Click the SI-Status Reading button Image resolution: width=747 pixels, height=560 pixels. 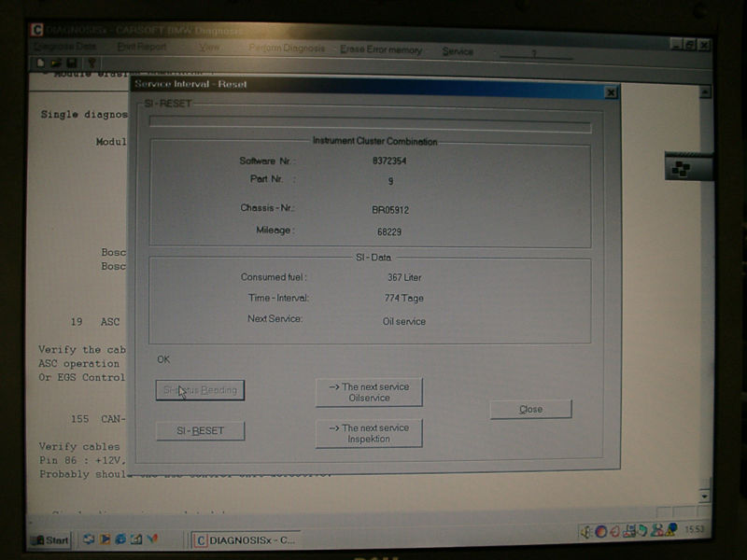point(200,390)
